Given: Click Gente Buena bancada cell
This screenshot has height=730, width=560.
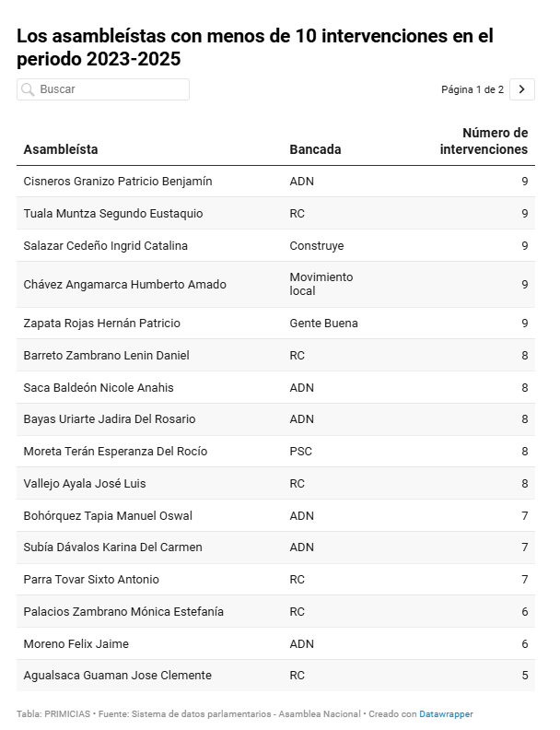Looking at the screenshot, I should coord(323,324).
